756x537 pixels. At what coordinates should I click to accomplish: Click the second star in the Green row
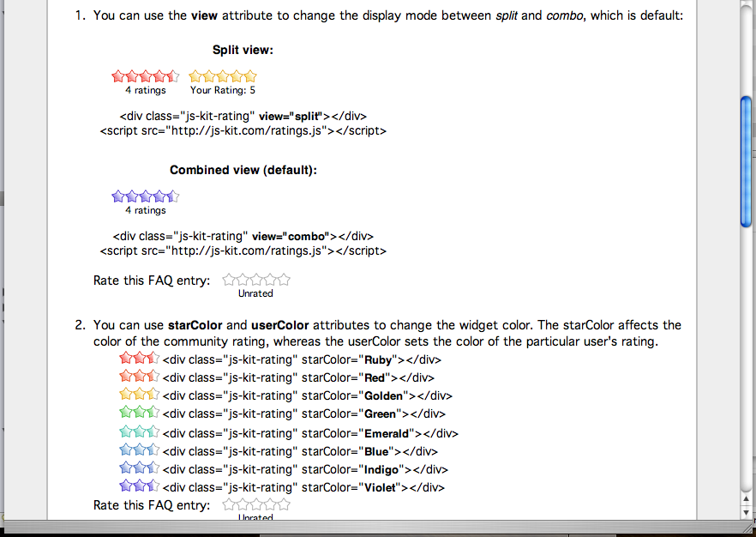pyautogui.click(x=140, y=412)
